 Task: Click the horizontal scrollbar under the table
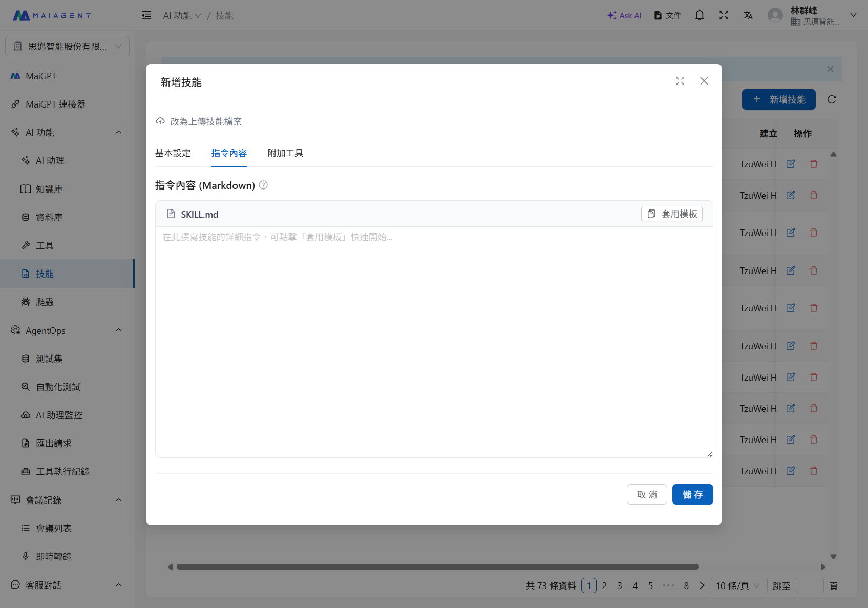pos(437,567)
